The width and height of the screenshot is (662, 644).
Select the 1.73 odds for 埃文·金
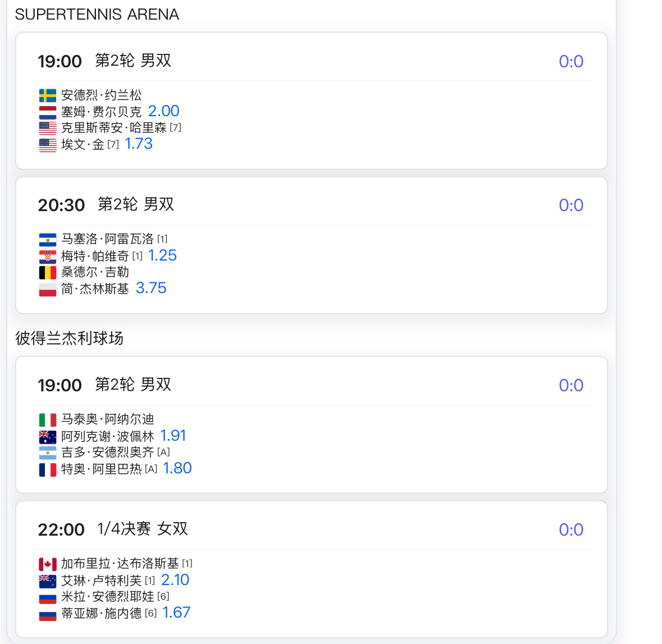pos(139,144)
